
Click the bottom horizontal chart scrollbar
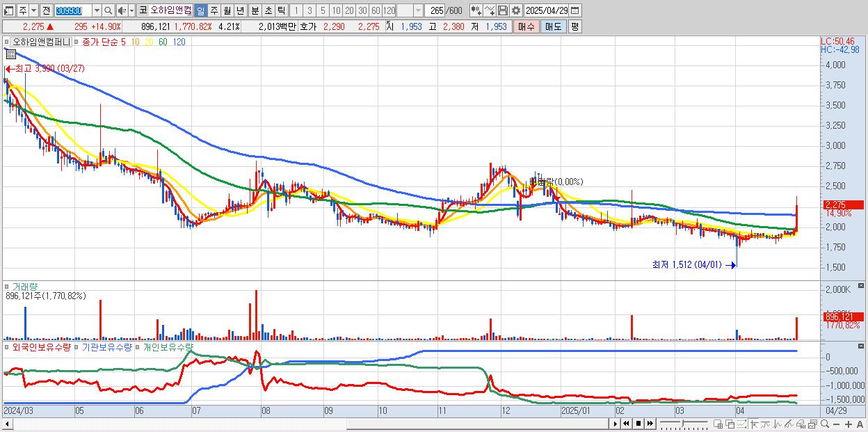click(x=306, y=424)
